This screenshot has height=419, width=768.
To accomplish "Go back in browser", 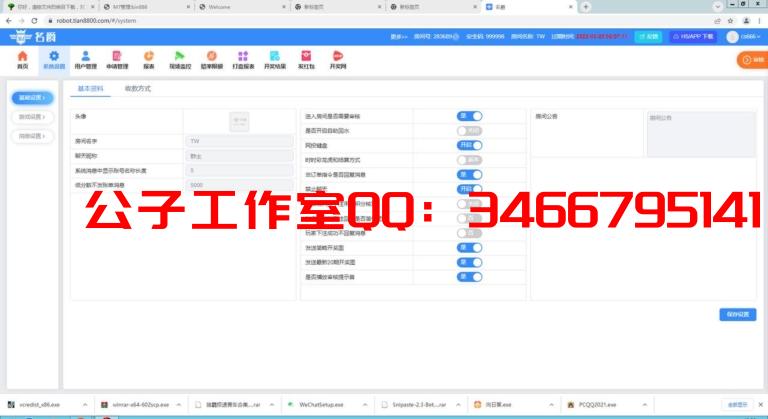I will point(9,21).
